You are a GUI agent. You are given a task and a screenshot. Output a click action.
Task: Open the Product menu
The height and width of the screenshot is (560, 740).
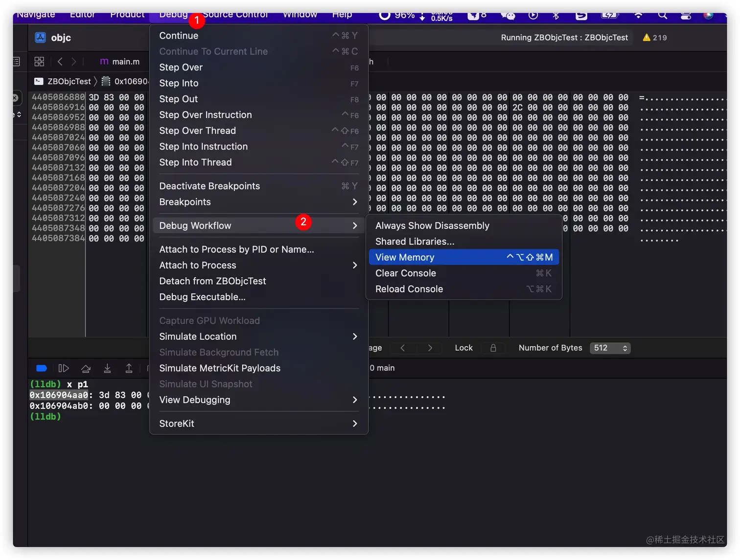tap(127, 15)
